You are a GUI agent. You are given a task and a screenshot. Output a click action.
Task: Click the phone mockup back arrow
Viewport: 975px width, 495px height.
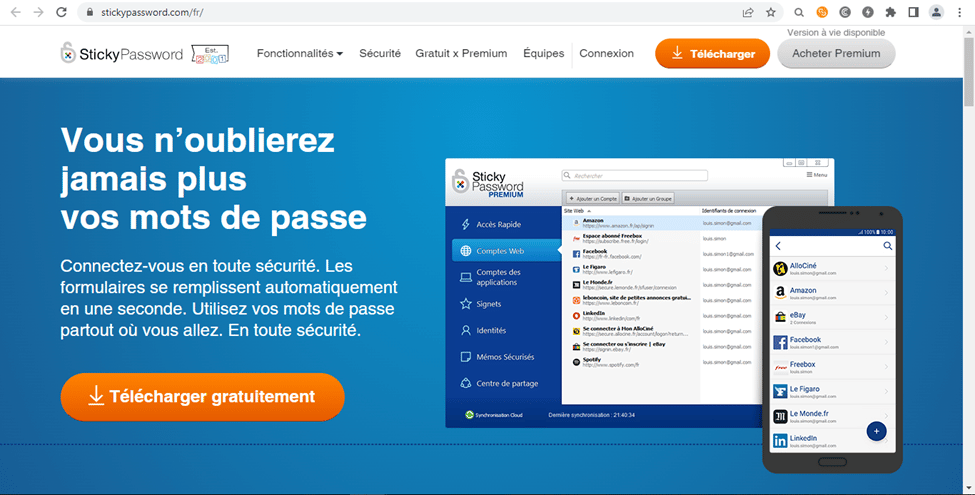point(778,246)
